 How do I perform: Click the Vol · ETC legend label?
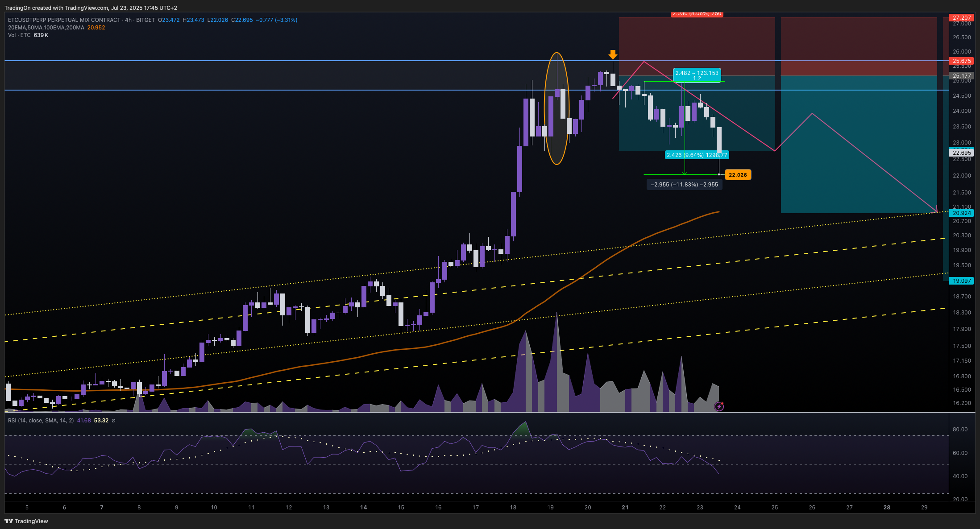click(19, 35)
